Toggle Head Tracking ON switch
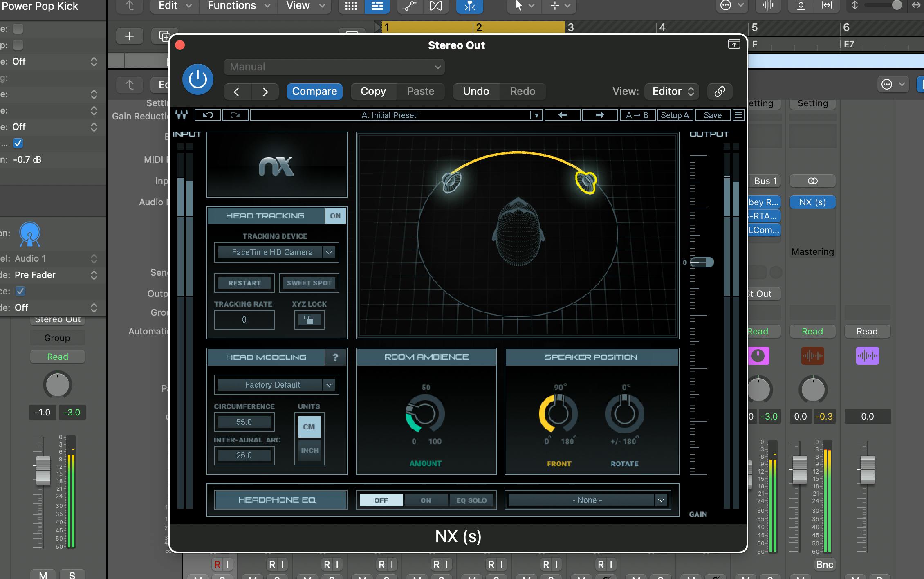Screen dimensions: 924x579 tap(335, 216)
